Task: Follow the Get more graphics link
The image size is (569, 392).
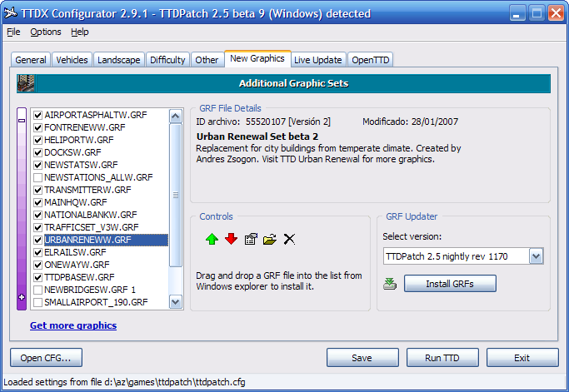Action: click(x=73, y=325)
